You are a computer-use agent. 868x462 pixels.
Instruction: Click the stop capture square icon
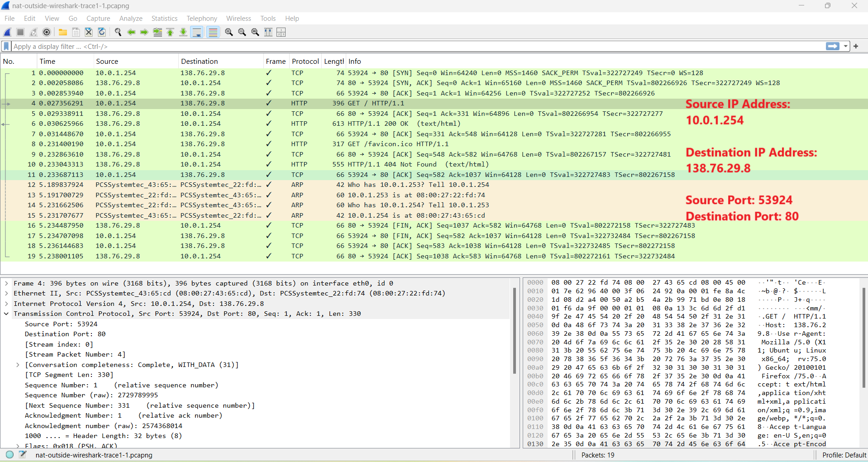pyautogui.click(x=20, y=32)
